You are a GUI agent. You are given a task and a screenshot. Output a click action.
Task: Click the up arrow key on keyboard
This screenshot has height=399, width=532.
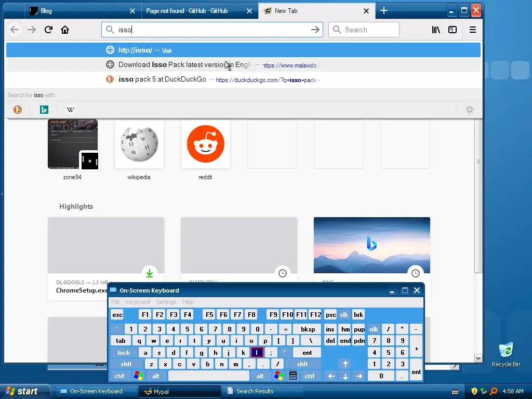pos(345,364)
